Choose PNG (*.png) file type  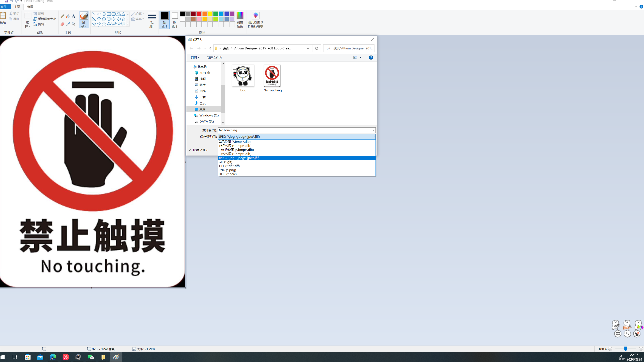pos(297,170)
